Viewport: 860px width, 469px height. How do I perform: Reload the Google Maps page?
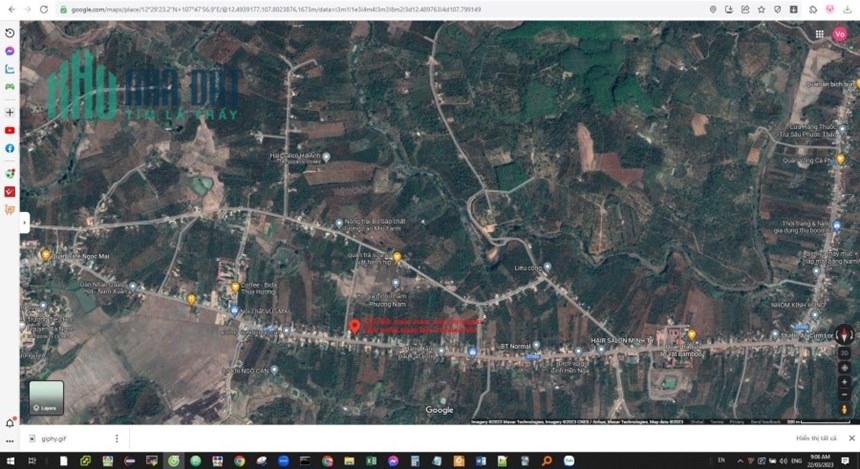click(x=43, y=9)
